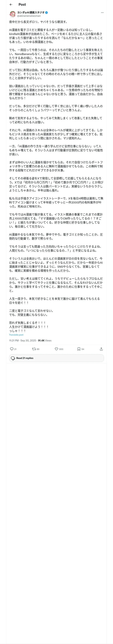Open the author's profile avatar

(x=13, y=14)
